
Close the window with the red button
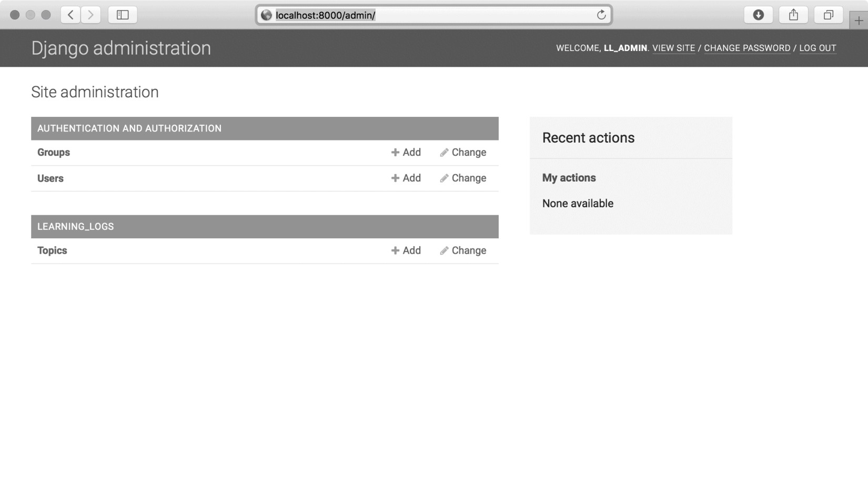(x=15, y=15)
